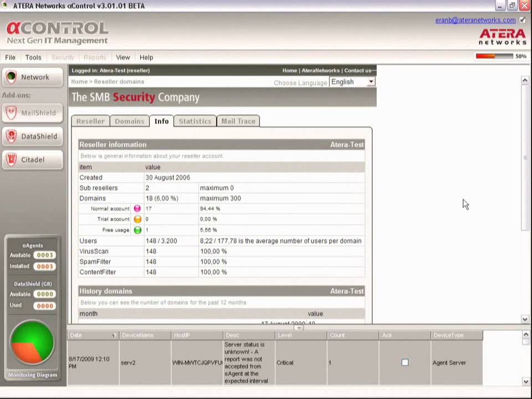
Task: Select the Info tab
Action: click(x=161, y=121)
